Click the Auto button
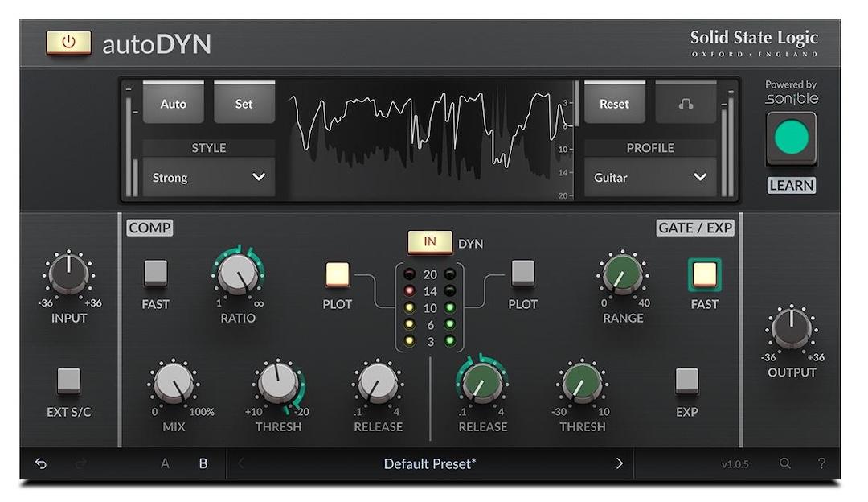 click(x=173, y=104)
